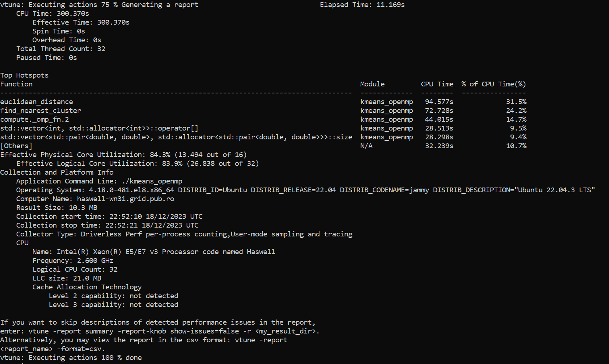
Task: Click the 24.2% CPU time percentage
Action: click(516, 111)
